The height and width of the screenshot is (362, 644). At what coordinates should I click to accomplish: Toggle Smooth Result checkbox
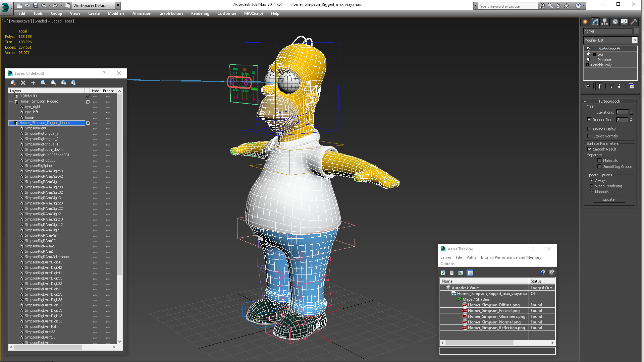tap(589, 149)
